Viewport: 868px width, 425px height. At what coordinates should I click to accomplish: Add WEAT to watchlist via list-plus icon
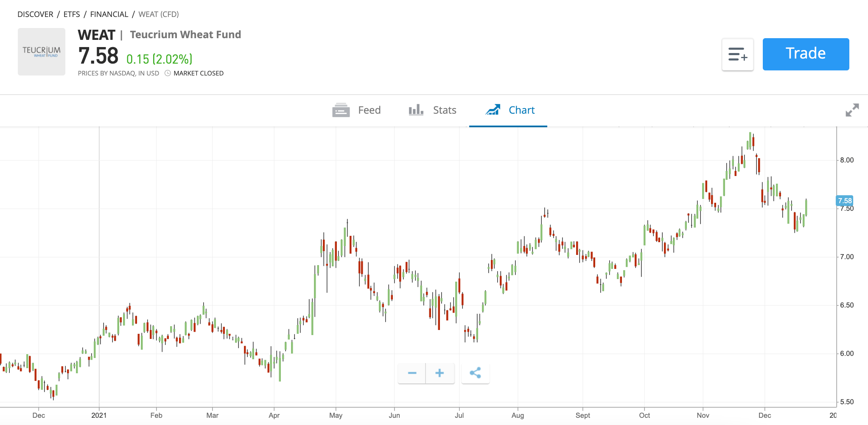[x=738, y=54]
